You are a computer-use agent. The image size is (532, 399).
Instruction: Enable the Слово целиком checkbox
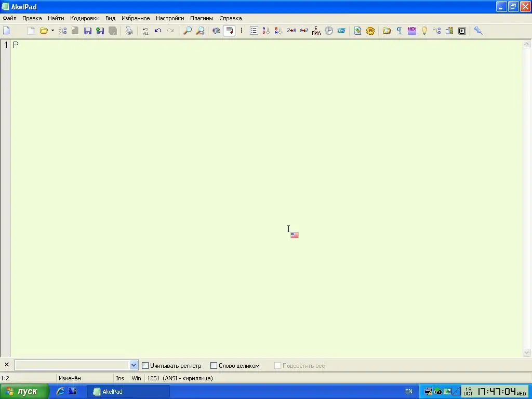pyautogui.click(x=214, y=365)
